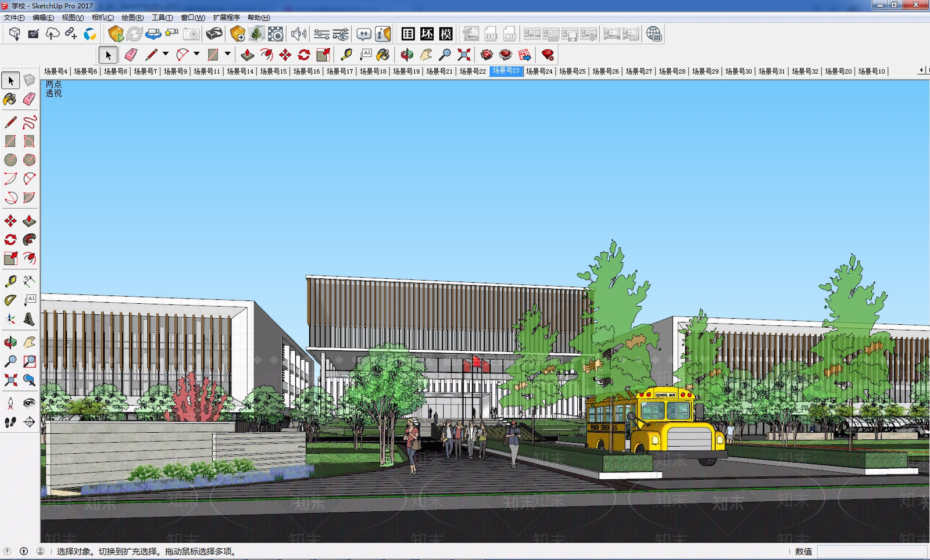This screenshot has width=930, height=560.
Task: Select the Circle tool in left toolbar
Action: (10, 159)
